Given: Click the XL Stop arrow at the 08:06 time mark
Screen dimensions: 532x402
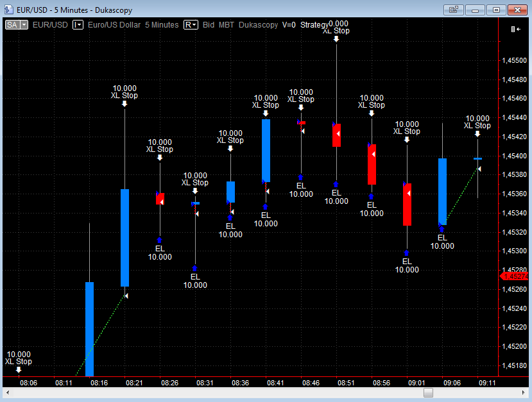Looking at the screenshot, I should tap(19, 370).
